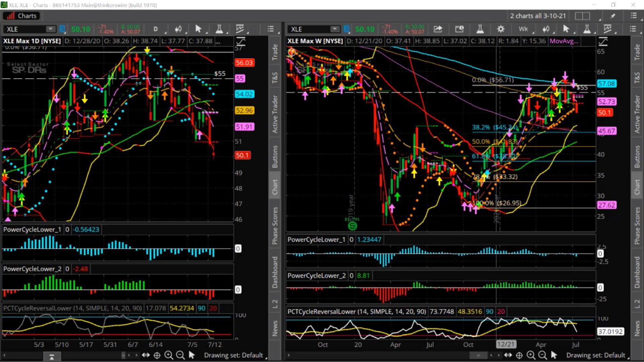Open right sidebar Active Trader tab
Viewport: 644px width, 362px height.
click(637, 114)
